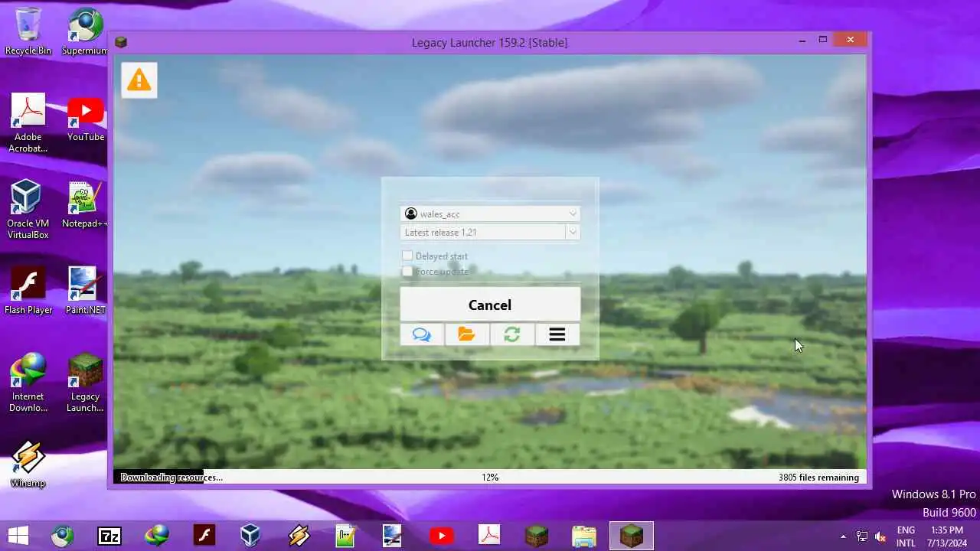Open File Explorer taskbar icon
Image resolution: width=980 pixels, height=551 pixels.
point(583,536)
